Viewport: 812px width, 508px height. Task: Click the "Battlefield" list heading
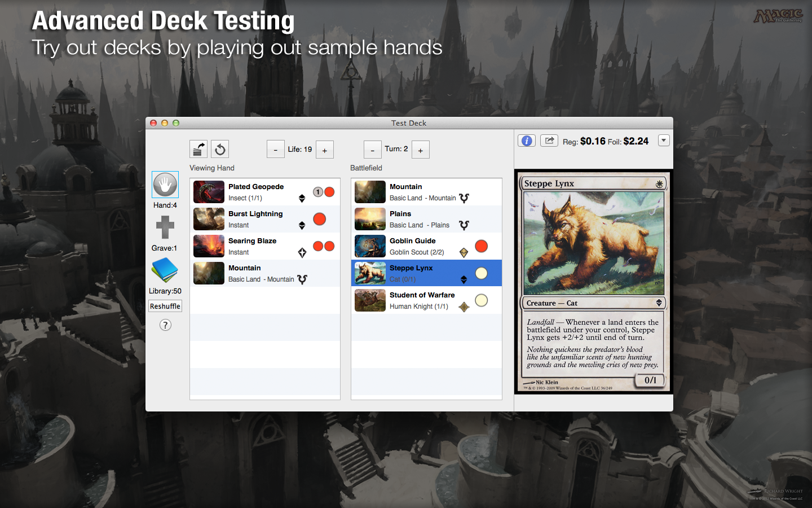366,168
